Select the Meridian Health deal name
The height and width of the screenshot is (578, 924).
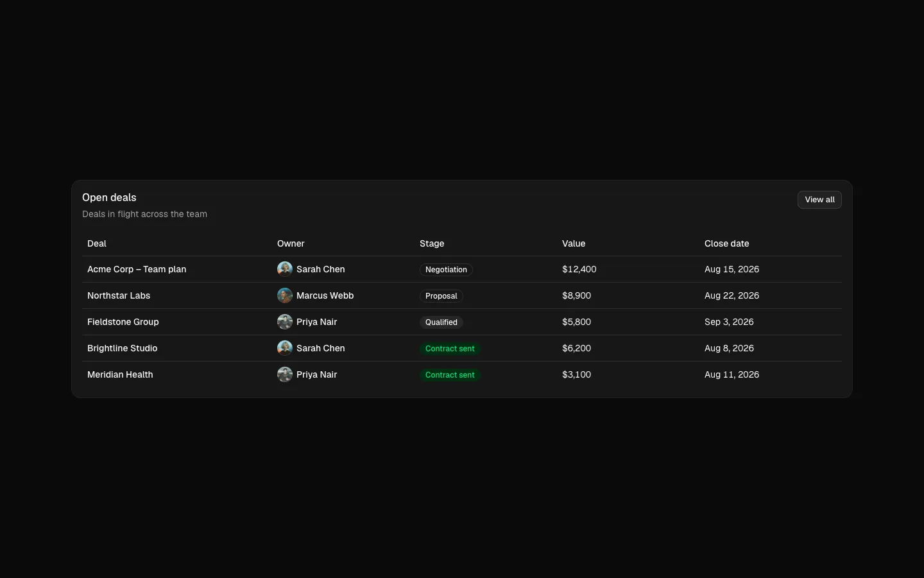pos(120,374)
